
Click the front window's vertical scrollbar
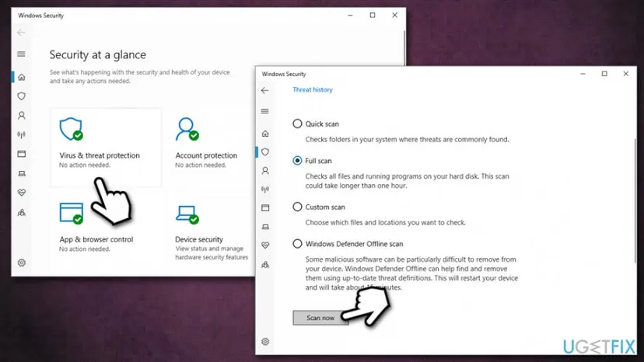click(635, 201)
